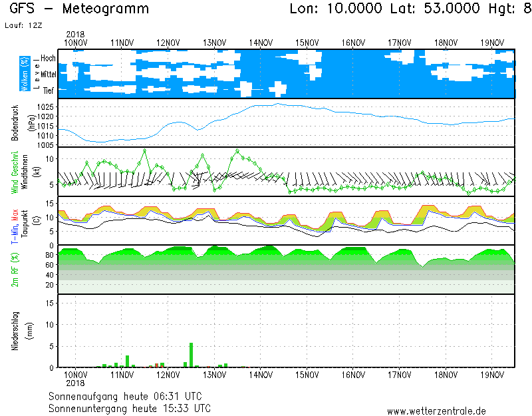
Task: Select 19NOV on the bottom date axis
Action: click(492, 375)
